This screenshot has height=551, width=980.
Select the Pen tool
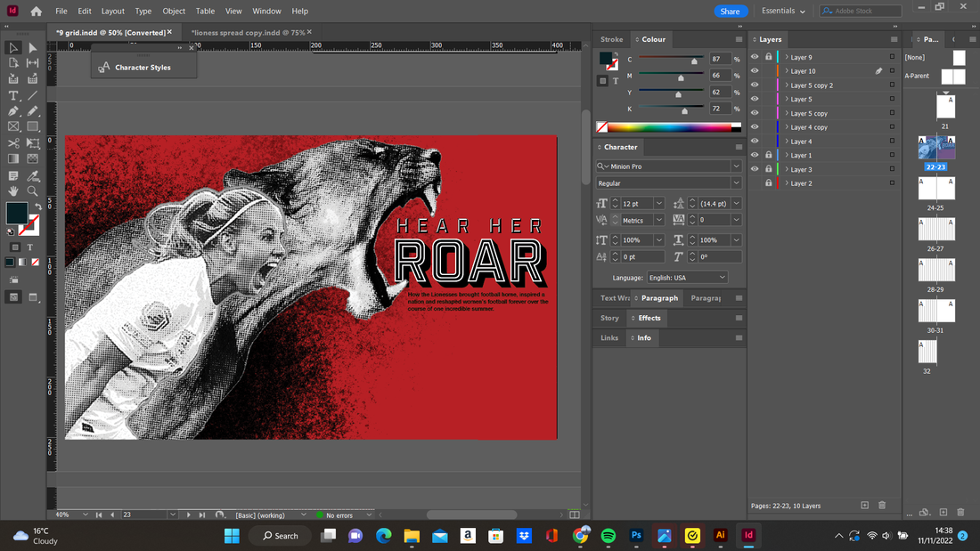pyautogui.click(x=13, y=111)
